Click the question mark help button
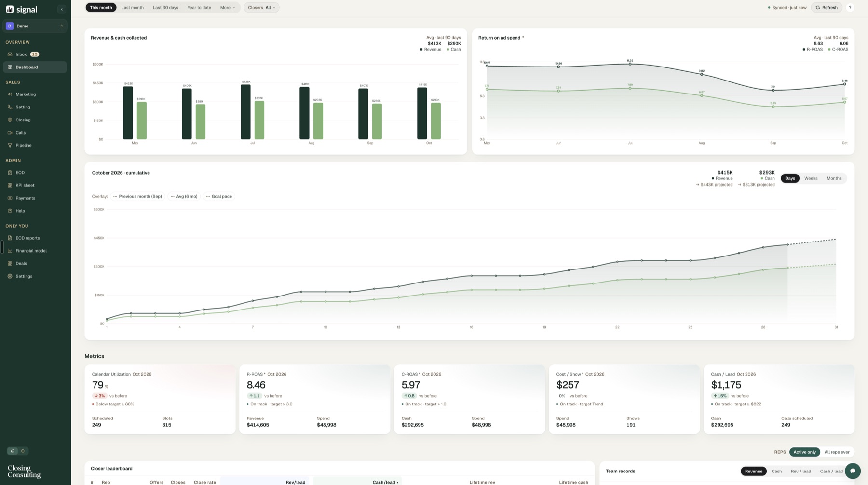 pyautogui.click(x=850, y=8)
